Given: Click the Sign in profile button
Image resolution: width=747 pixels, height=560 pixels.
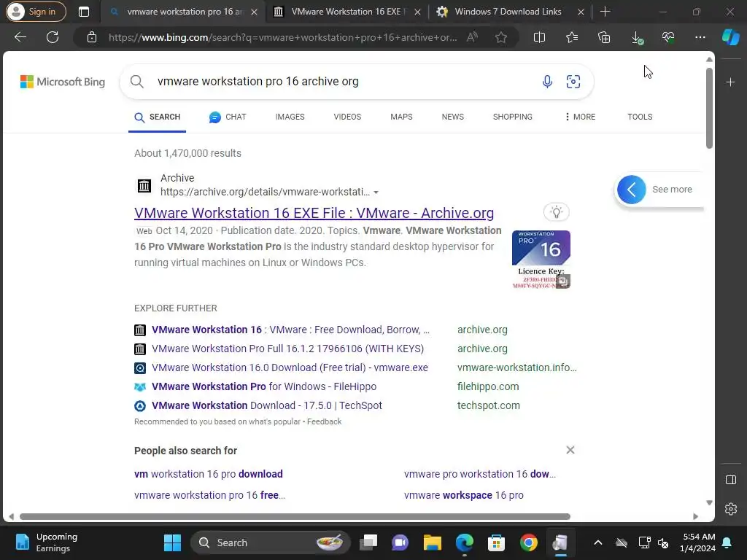Looking at the screenshot, I should coord(35,12).
